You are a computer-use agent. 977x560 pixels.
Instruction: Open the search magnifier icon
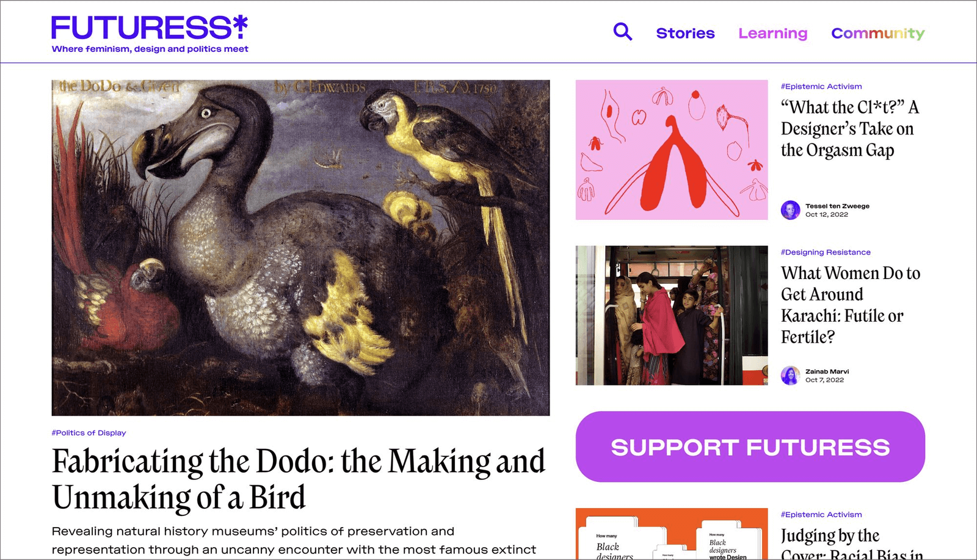click(622, 32)
